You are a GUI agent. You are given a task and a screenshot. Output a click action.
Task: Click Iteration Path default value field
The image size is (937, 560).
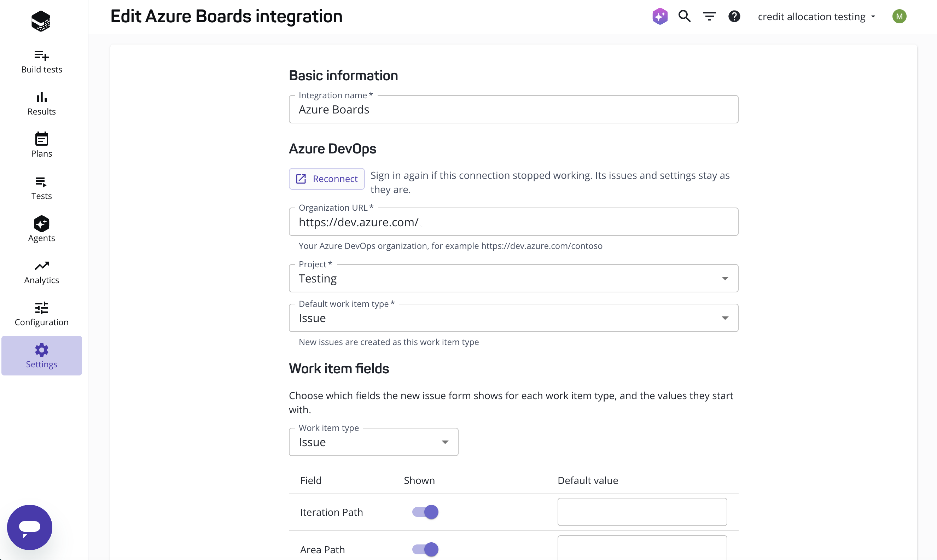click(x=642, y=512)
